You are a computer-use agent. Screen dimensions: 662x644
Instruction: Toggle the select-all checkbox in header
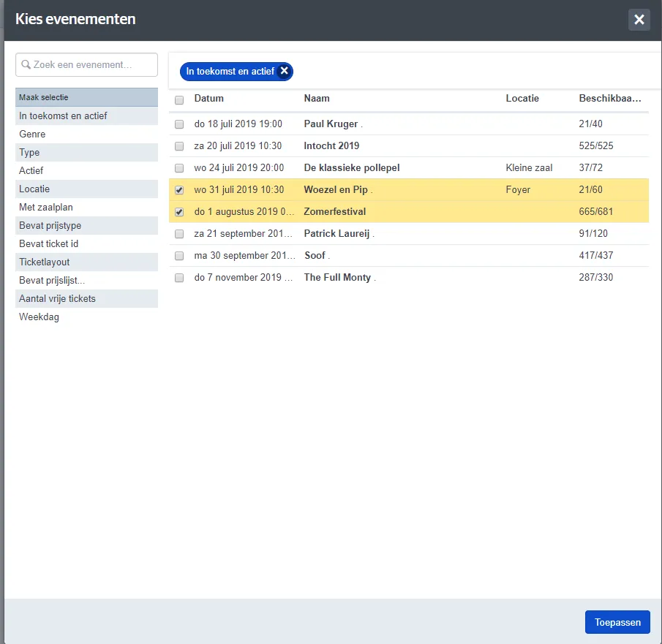pos(179,100)
